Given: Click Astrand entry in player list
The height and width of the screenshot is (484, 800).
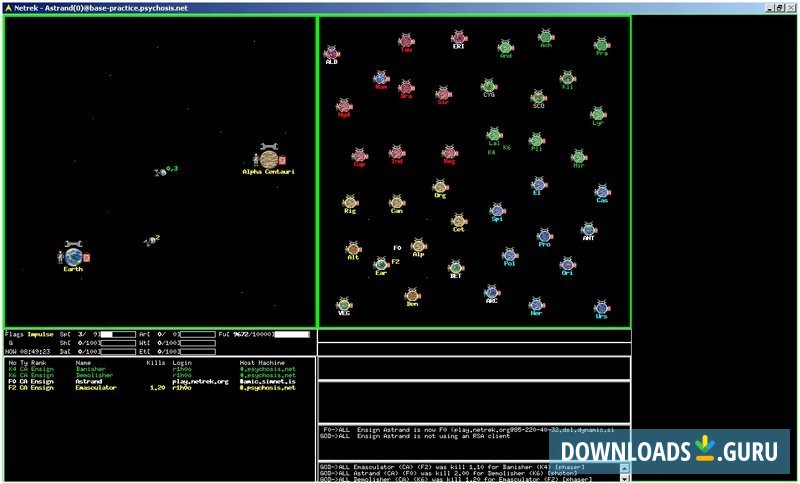Looking at the screenshot, I should pos(150,381).
